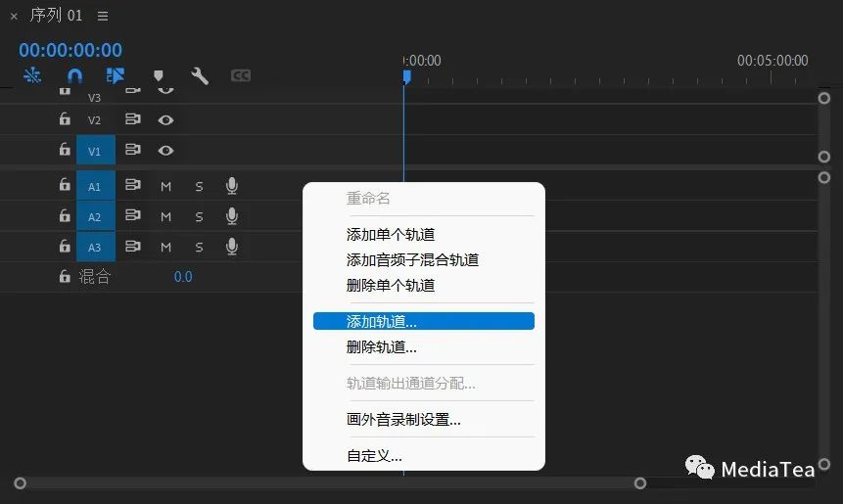Open timeline display settings wrench
Image resolution: width=843 pixels, height=504 pixels.
click(200, 75)
